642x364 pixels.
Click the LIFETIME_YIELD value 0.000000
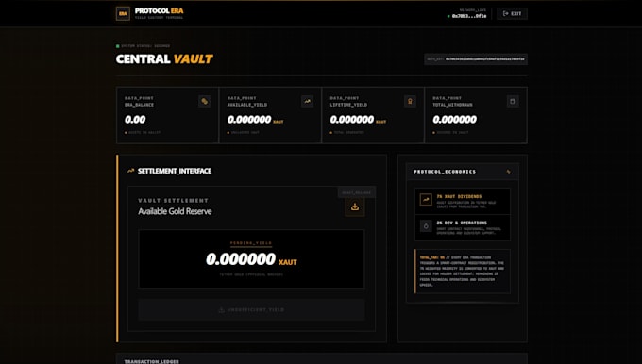point(352,120)
